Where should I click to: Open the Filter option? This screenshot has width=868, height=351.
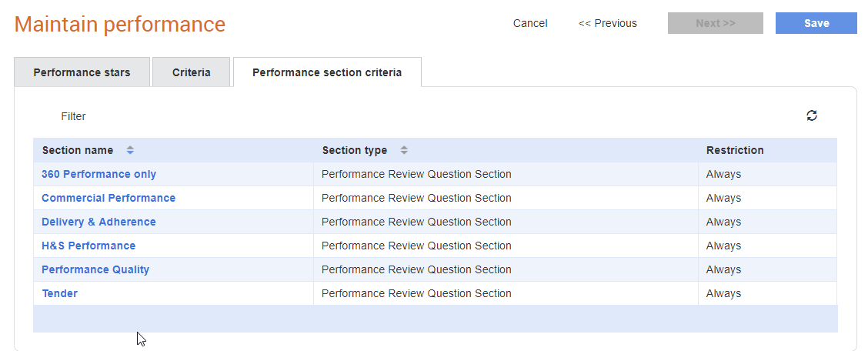pos(74,116)
